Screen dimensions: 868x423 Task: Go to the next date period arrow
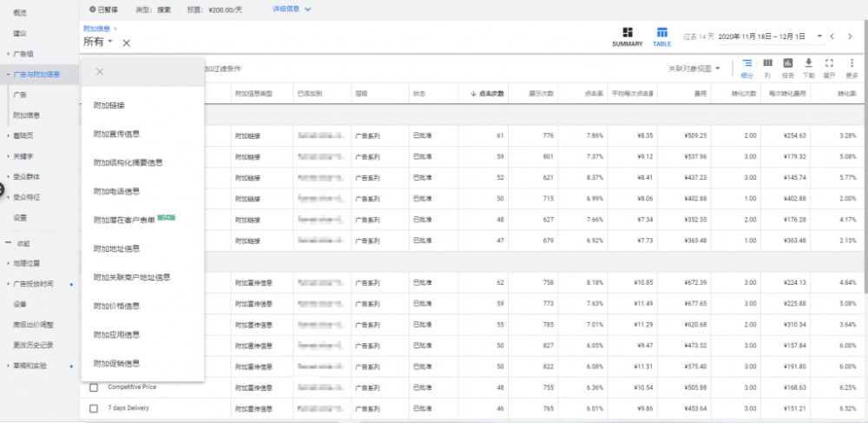(x=851, y=36)
